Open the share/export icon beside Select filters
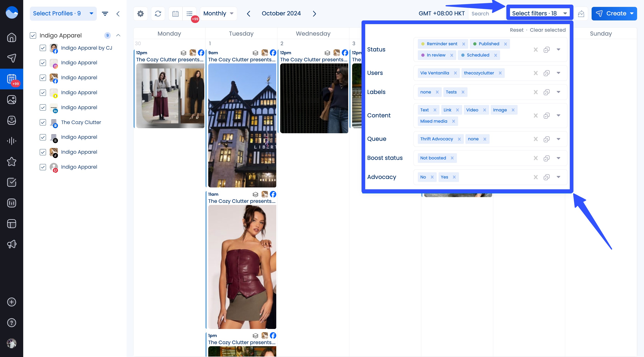 tap(581, 14)
